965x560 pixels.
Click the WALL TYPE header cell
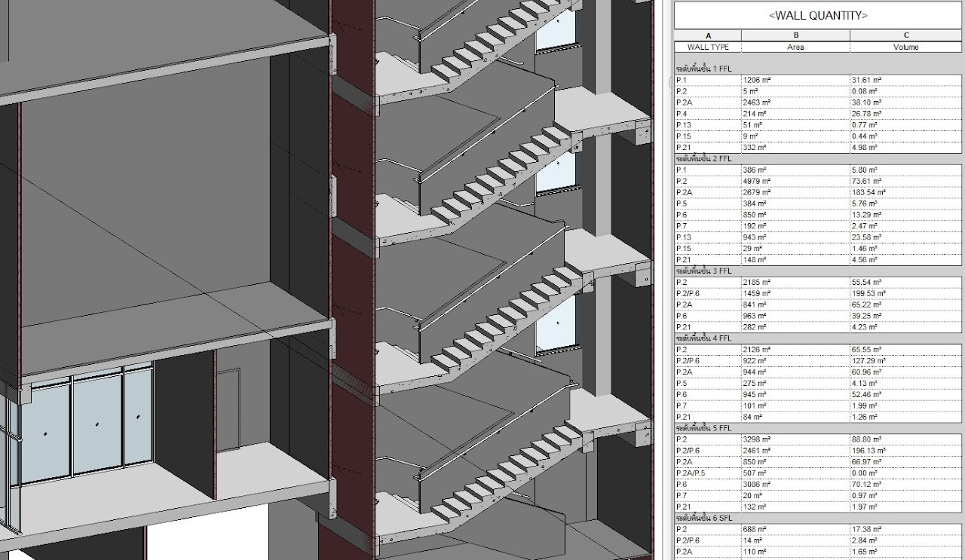(708, 47)
